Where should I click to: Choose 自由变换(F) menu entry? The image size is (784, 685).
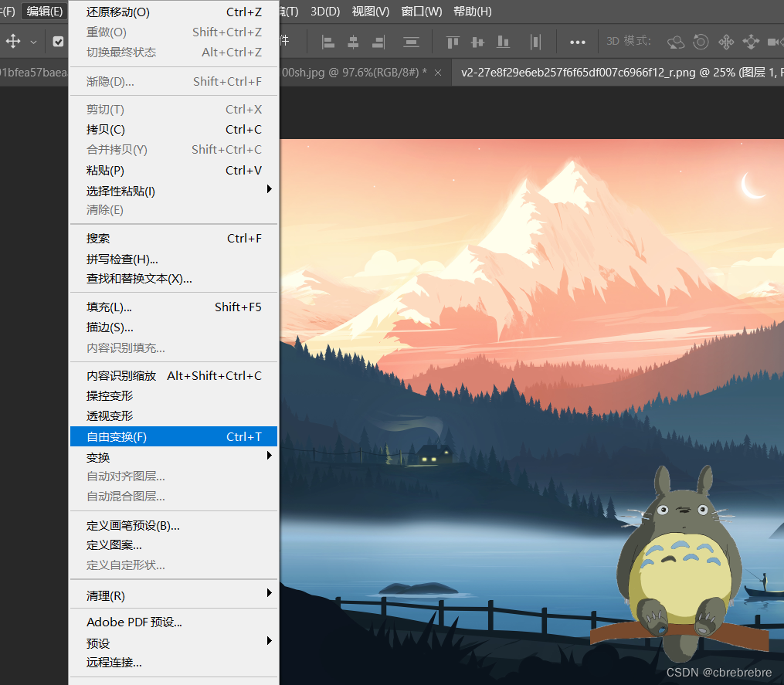174,436
